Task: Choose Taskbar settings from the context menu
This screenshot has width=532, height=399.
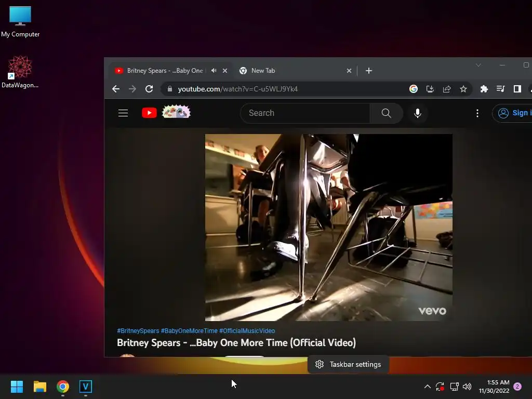Action: pos(349,364)
